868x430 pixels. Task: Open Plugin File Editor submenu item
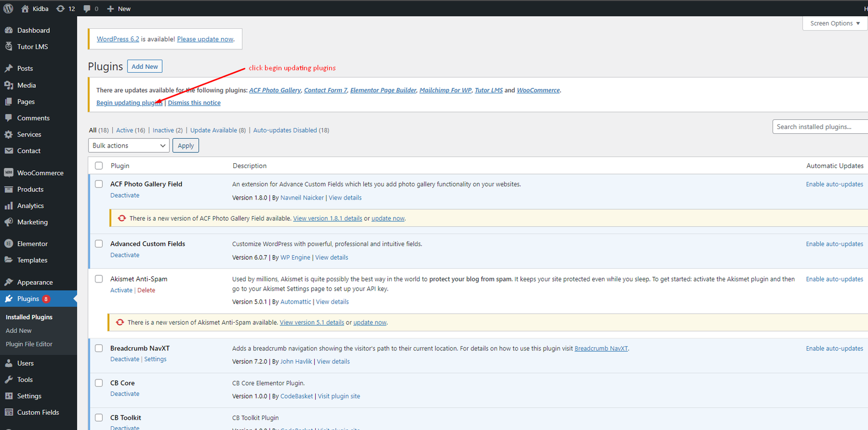pyautogui.click(x=29, y=344)
